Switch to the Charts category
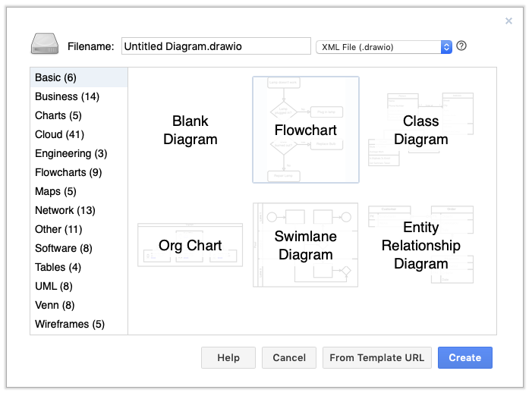The image size is (532, 396). [58, 115]
